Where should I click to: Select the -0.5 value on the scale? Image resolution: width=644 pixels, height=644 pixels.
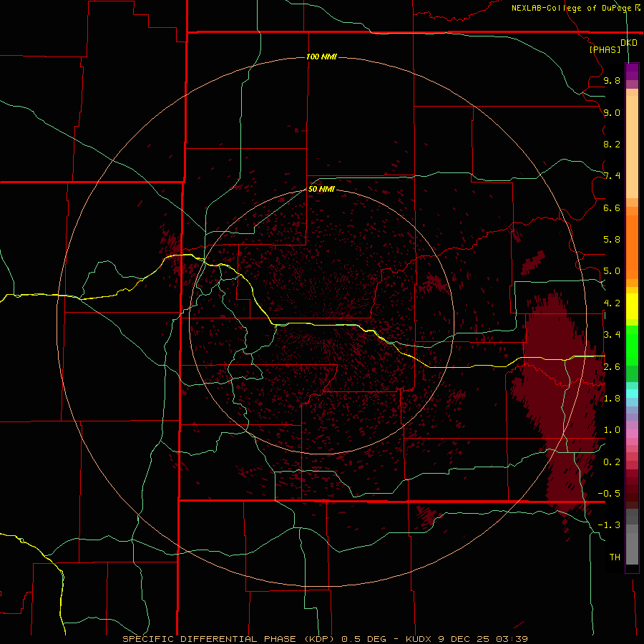(609, 494)
